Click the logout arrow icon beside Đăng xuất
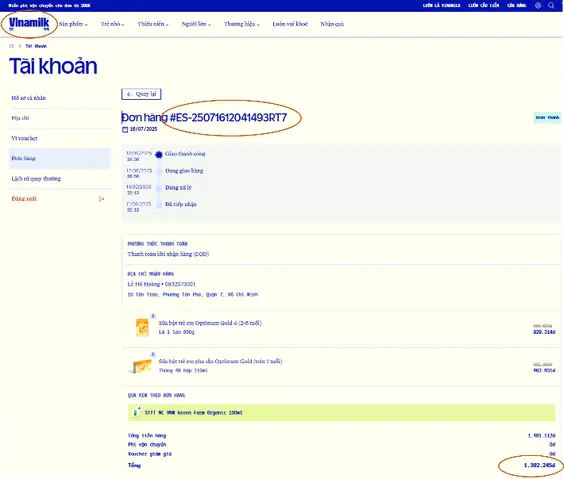The image size is (564, 479). coord(101,199)
